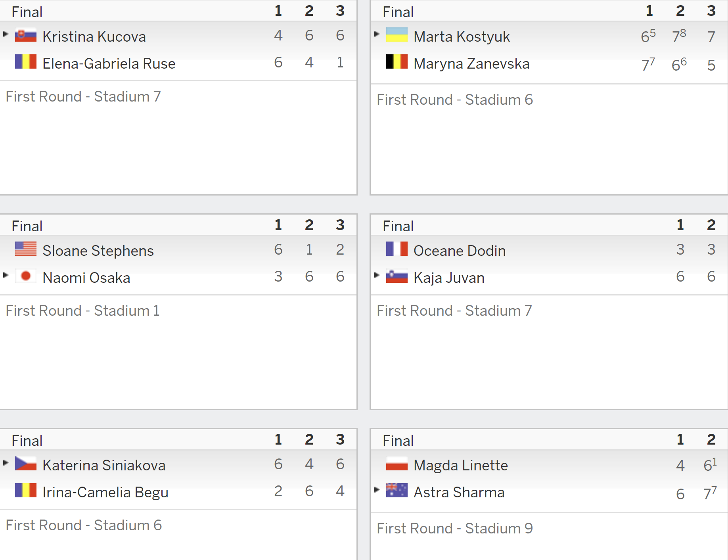Open Kaja Juvan's player name
Viewport: 728px width, 560px height.
coord(449,278)
